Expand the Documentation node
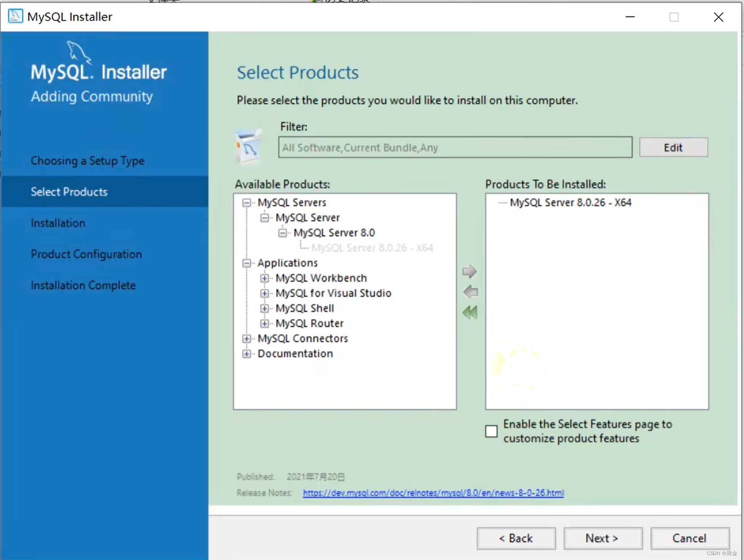 pyautogui.click(x=247, y=354)
